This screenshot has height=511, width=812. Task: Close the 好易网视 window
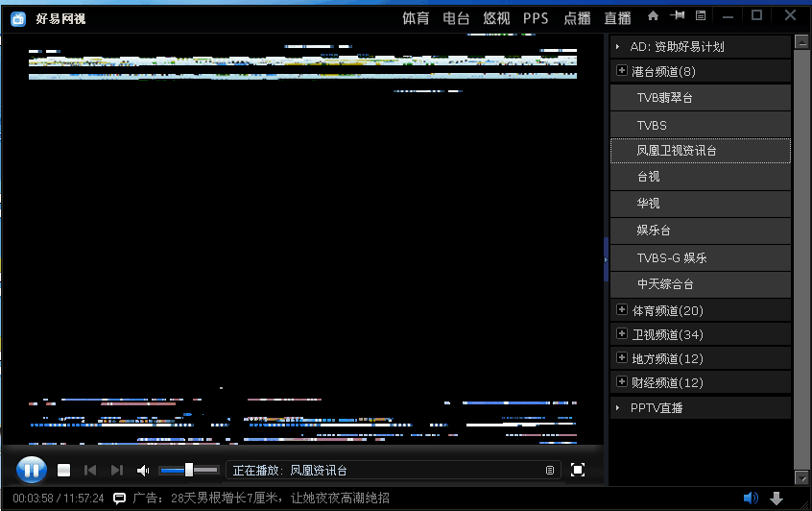[x=790, y=15]
